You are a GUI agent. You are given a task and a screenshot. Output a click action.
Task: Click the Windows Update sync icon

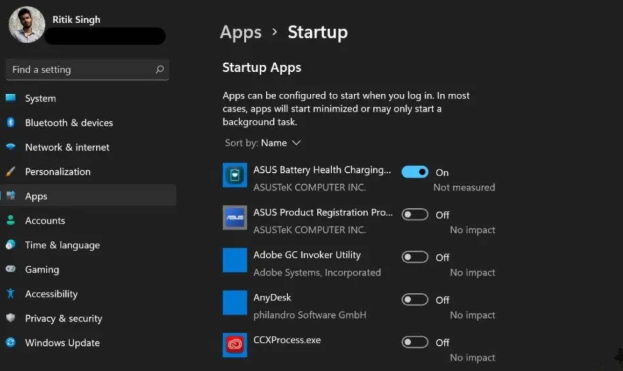tap(11, 342)
